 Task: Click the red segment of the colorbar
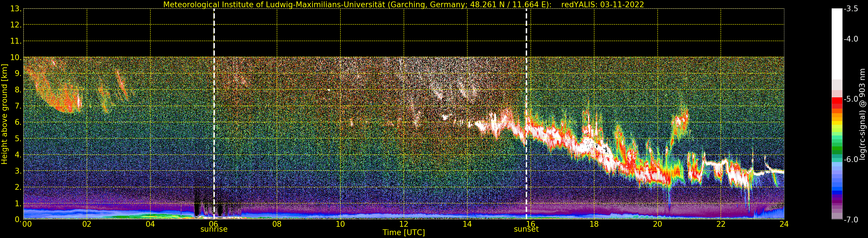click(837, 103)
